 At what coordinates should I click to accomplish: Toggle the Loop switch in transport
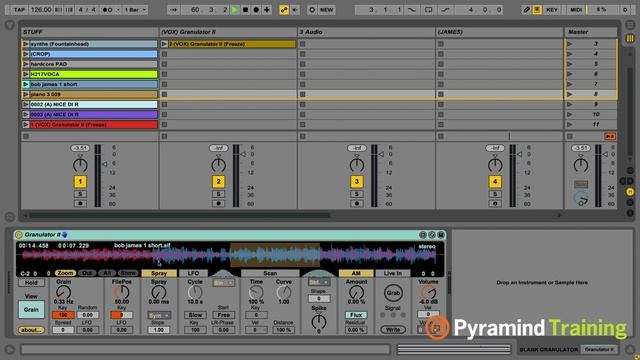[x=428, y=10]
